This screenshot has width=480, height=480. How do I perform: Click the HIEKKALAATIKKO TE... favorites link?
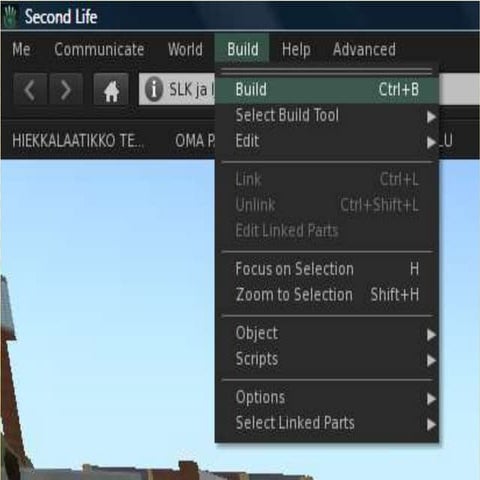(x=78, y=141)
